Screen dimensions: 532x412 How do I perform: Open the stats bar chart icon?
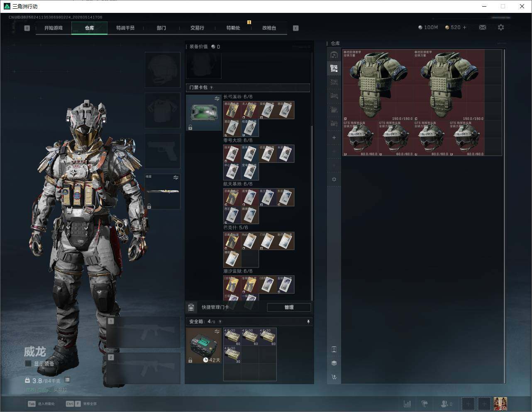point(408,404)
